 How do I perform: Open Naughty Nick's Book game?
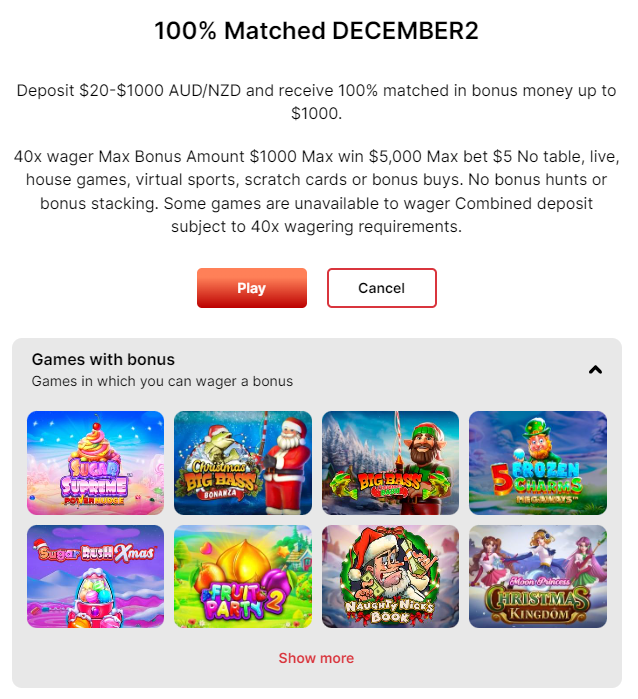[391, 576]
